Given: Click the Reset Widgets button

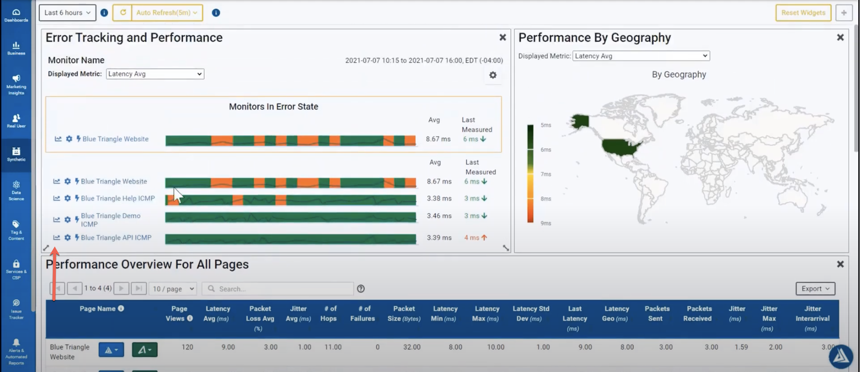Looking at the screenshot, I should [803, 13].
